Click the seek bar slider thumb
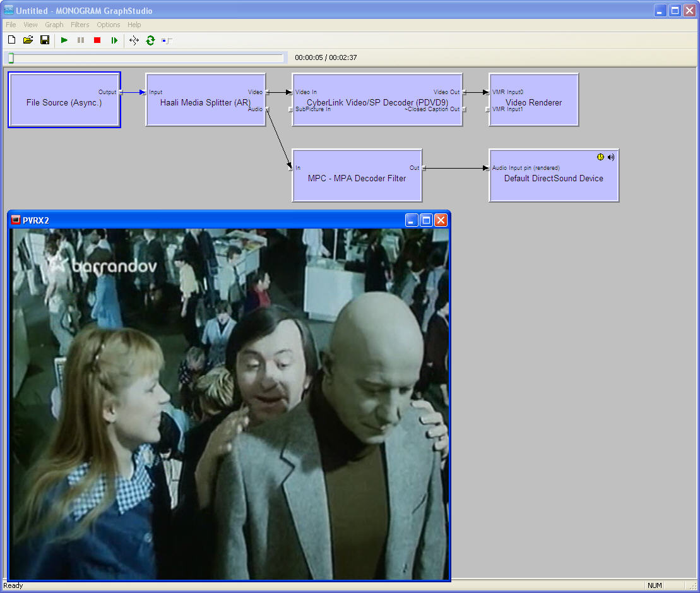Image resolution: width=700 pixels, height=593 pixels. point(11,57)
